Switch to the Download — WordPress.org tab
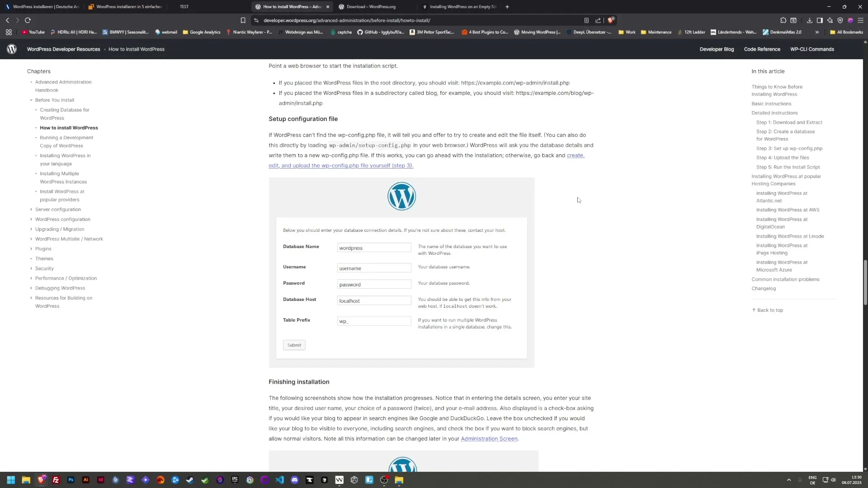 click(371, 7)
